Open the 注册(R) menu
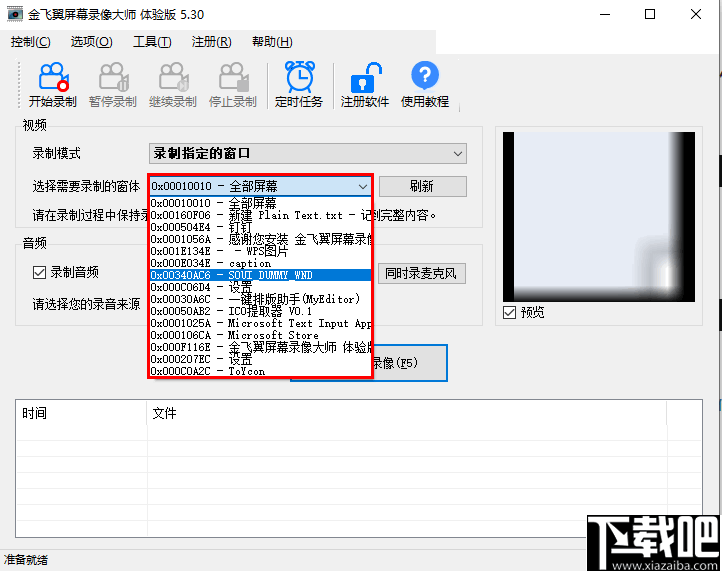Image resolution: width=722 pixels, height=571 pixels. tap(211, 42)
